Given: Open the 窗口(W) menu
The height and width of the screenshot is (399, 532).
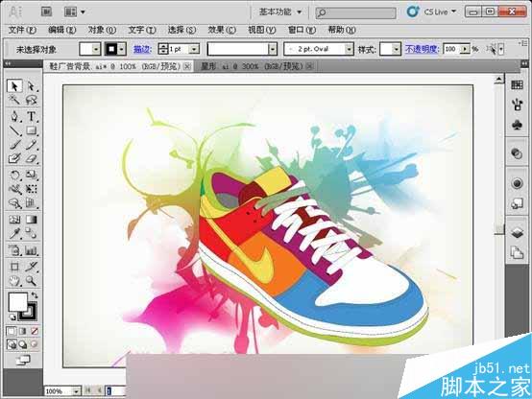Looking at the screenshot, I should tap(302, 30).
